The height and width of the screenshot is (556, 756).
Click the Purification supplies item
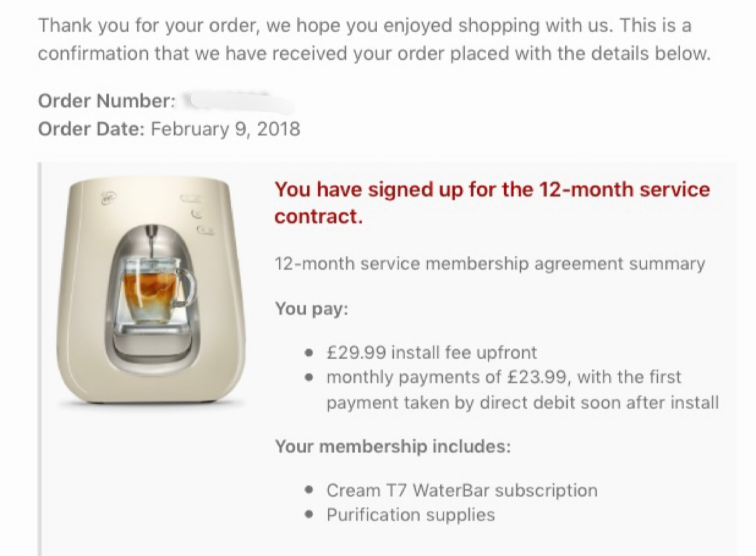click(411, 515)
